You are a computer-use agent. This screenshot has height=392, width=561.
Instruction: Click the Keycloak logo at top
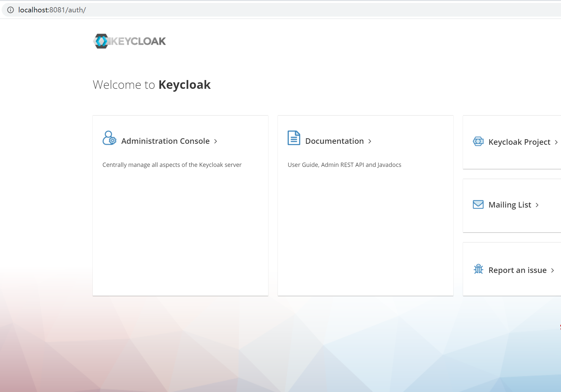click(x=130, y=41)
